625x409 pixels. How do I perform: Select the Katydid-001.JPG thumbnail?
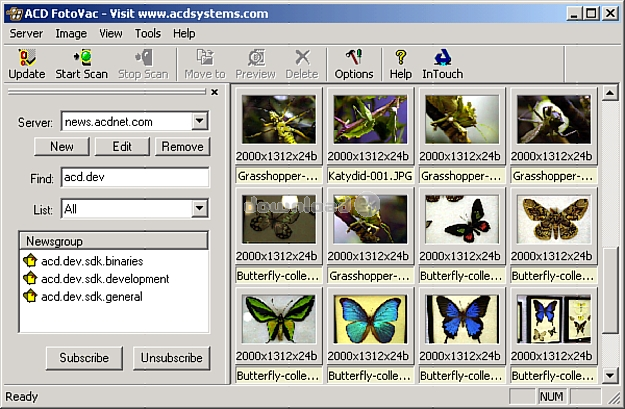point(370,119)
